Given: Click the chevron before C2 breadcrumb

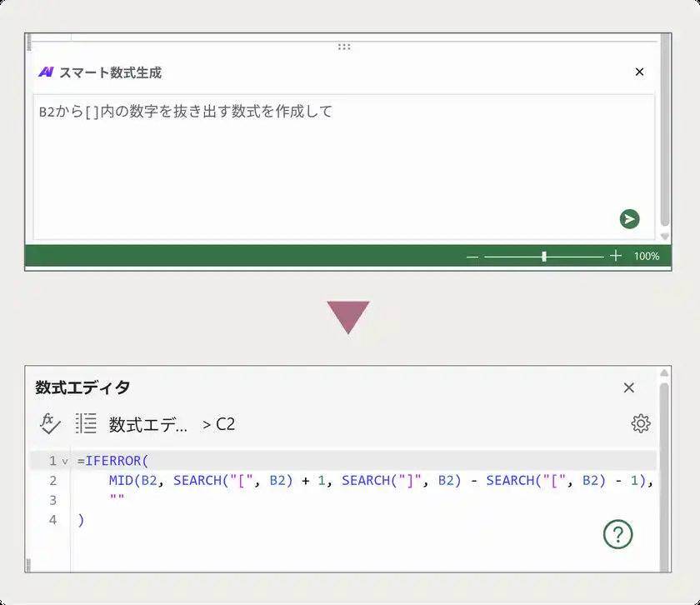Looking at the screenshot, I should point(207,423).
